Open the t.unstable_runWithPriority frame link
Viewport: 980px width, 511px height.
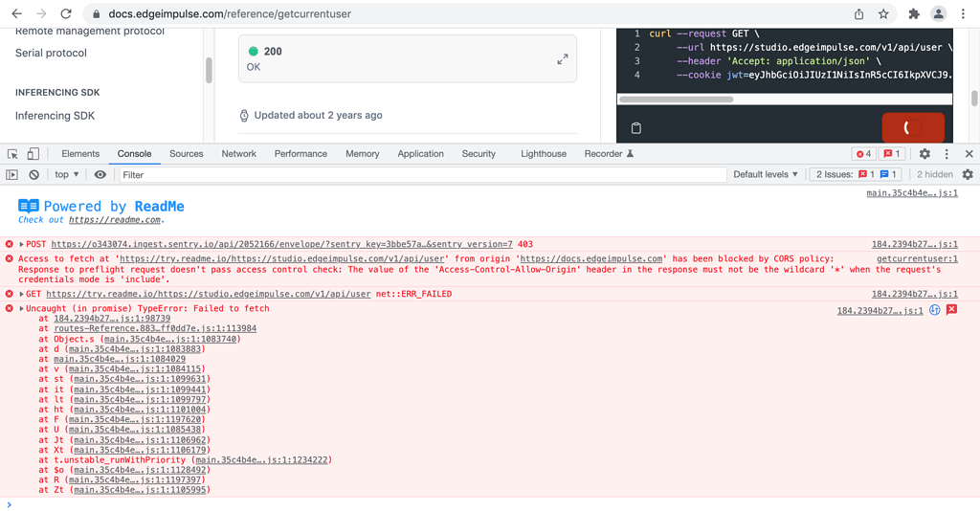click(261, 459)
